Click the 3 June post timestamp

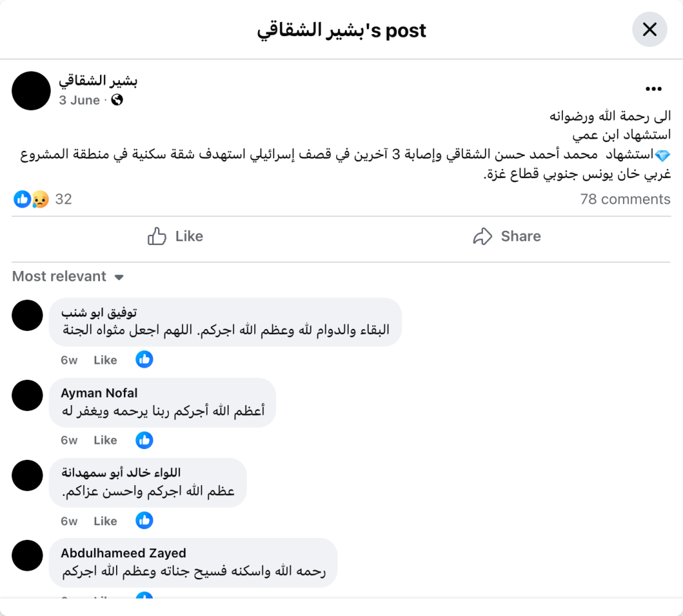pos(79,100)
